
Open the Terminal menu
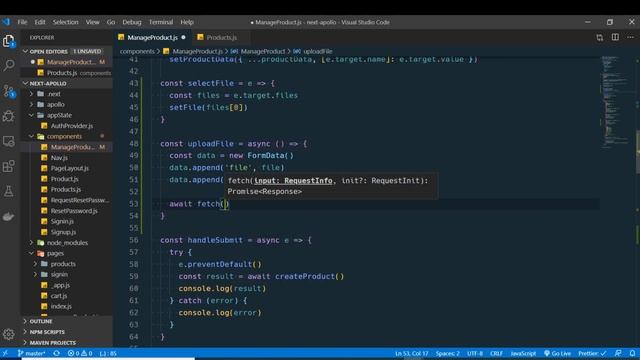point(161,22)
